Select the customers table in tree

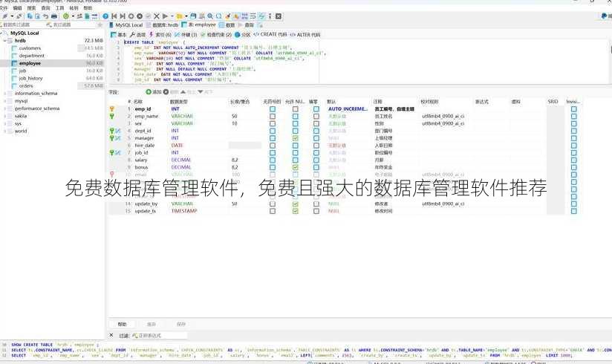tap(30, 48)
